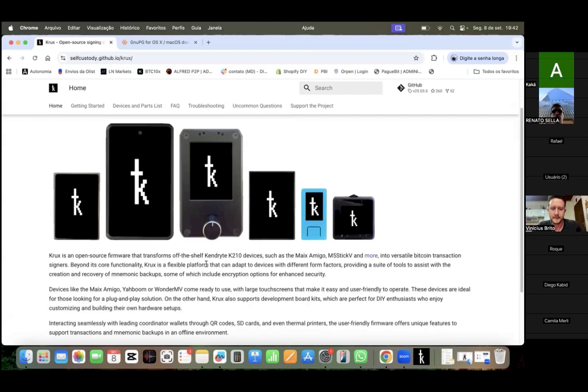Open the Arquivo menu
Screen dimensions: 588x392
pos(53,28)
